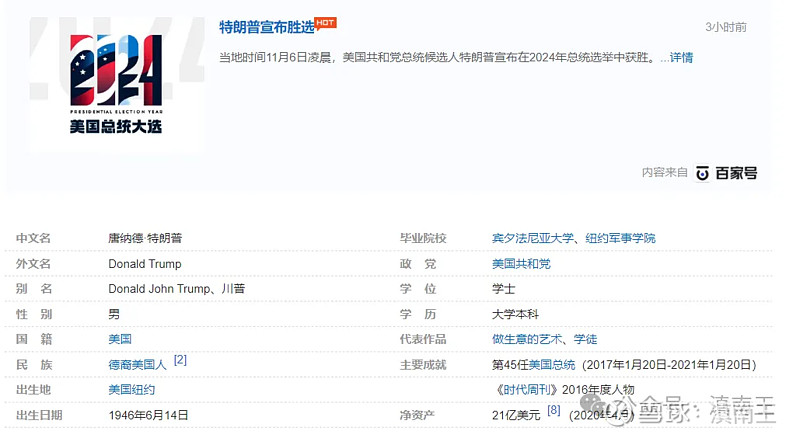Open the 美国纽约 birthplace link
Image resolution: width=800 pixels, height=438 pixels.
[132, 390]
